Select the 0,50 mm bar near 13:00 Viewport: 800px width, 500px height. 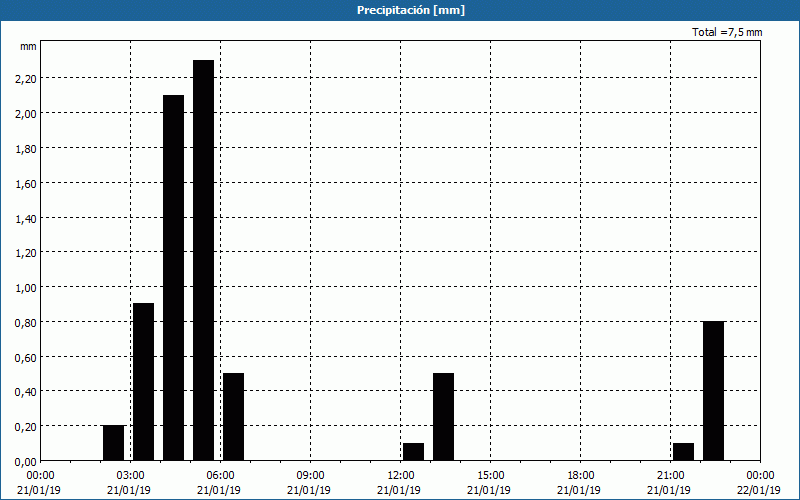pos(443,417)
